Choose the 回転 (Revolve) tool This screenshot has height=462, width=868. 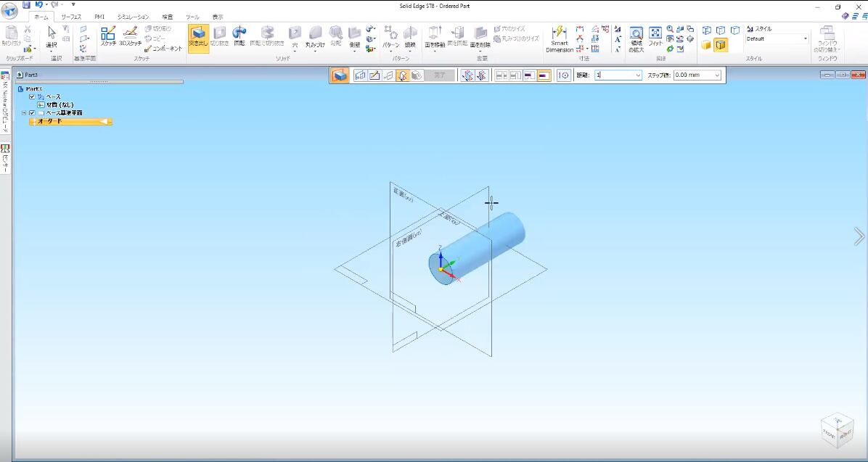(x=239, y=36)
